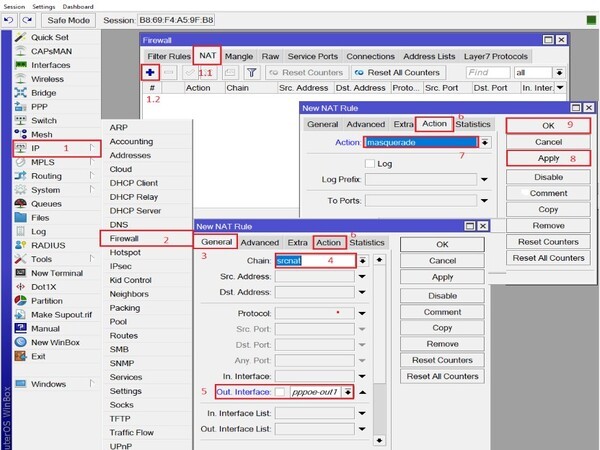Click the Mesh icon in the sidebar
This screenshot has height=450, width=600.
[x=20, y=134]
